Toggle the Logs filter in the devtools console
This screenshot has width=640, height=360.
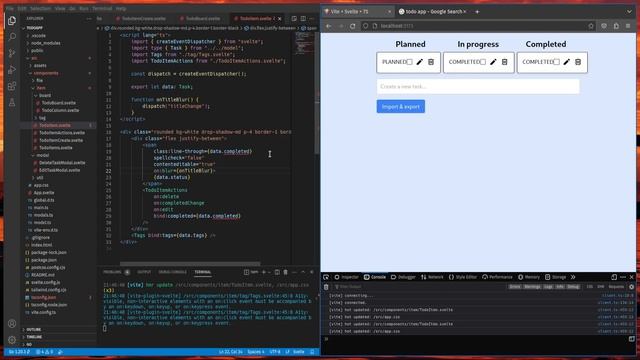pos(548,287)
